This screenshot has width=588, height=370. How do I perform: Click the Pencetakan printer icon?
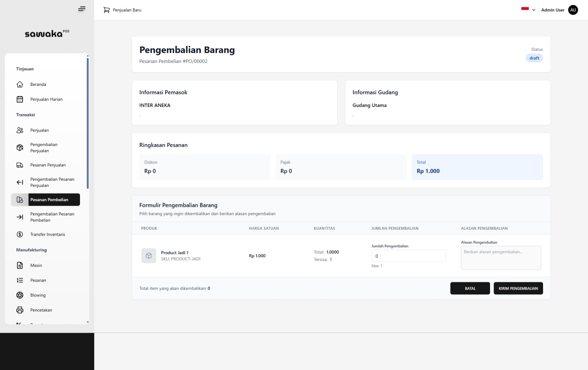(x=20, y=310)
